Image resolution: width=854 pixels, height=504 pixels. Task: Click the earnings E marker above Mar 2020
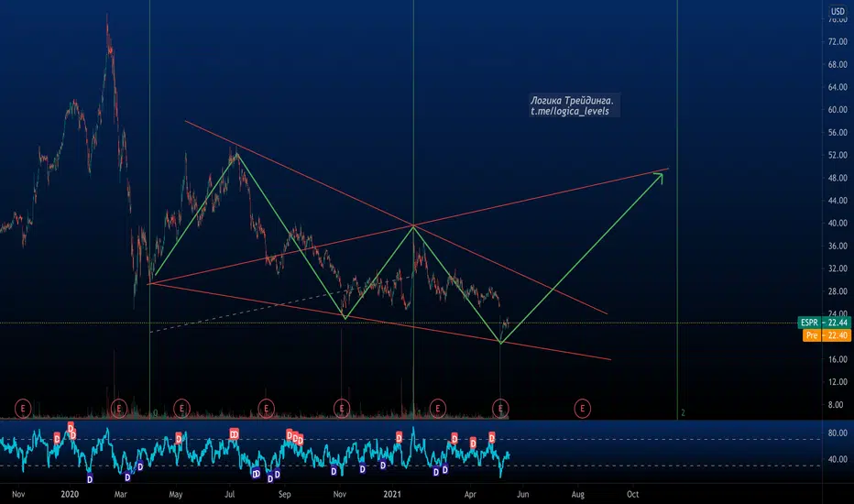(x=119, y=408)
